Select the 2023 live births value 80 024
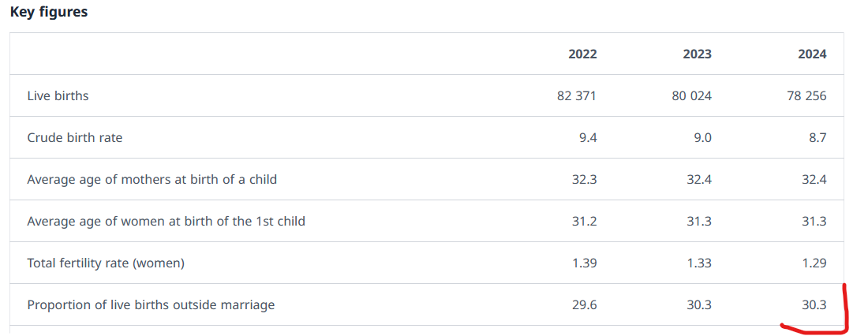Image resolution: width=868 pixels, height=336 pixels. 691,95
